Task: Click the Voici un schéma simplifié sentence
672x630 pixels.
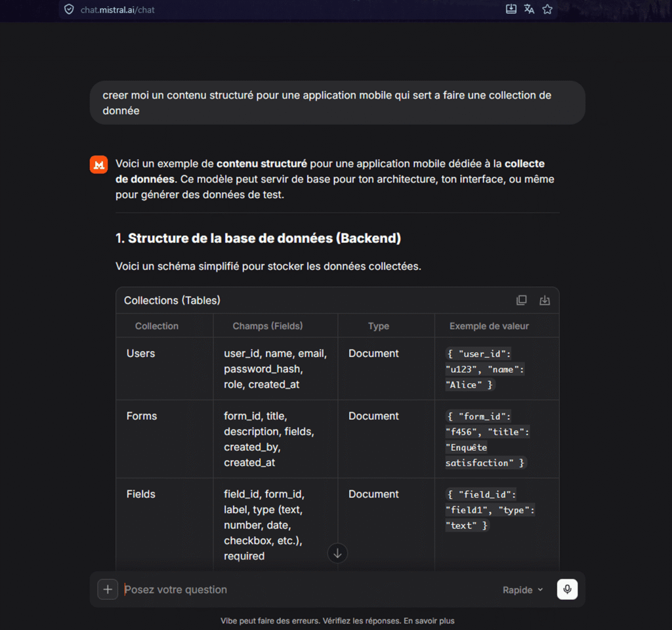Action: [268, 266]
